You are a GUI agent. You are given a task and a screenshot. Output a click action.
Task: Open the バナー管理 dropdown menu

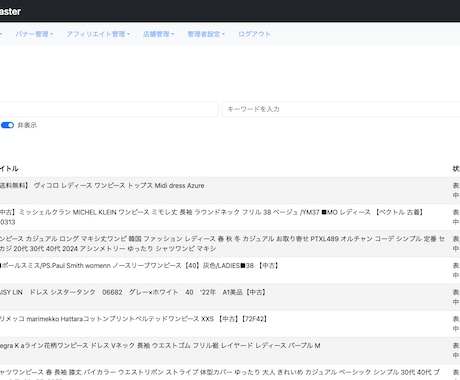tap(34, 34)
